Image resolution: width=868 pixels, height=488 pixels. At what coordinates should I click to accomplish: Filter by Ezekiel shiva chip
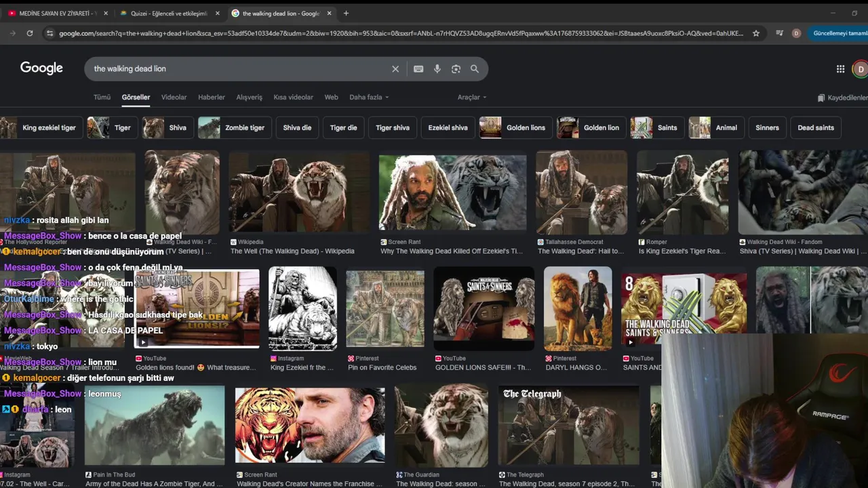(448, 127)
